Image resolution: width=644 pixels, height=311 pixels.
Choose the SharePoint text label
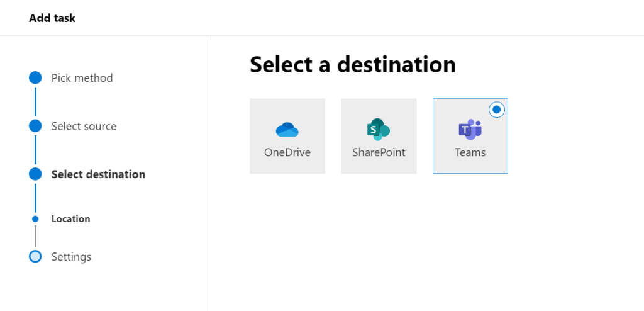[379, 152]
